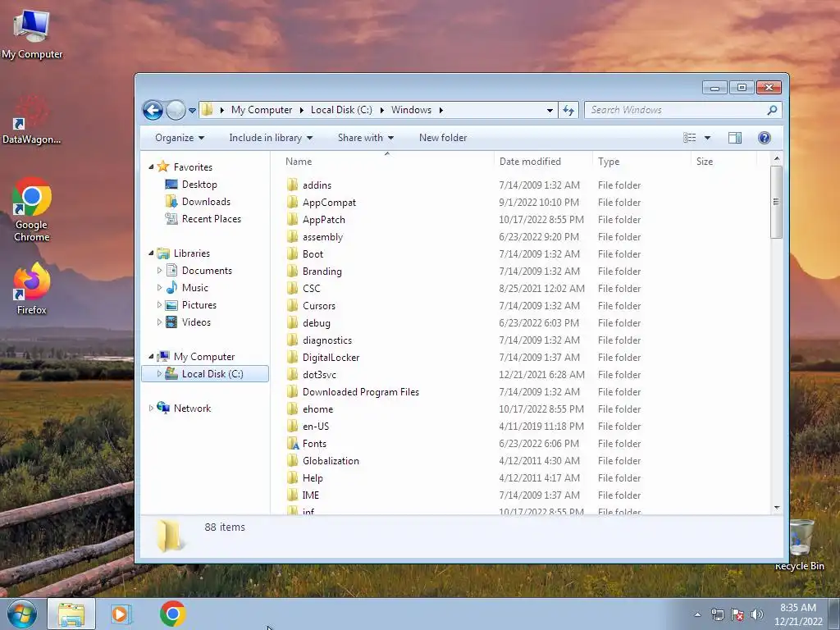Select the Boot folder icon
840x630 pixels.
pos(292,254)
